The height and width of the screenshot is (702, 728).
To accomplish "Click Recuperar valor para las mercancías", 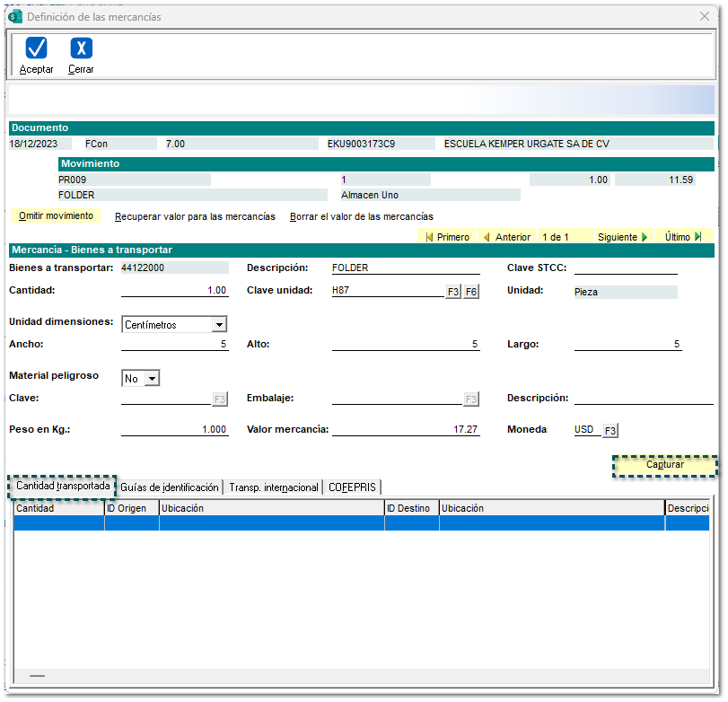I will click(x=195, y=216).
